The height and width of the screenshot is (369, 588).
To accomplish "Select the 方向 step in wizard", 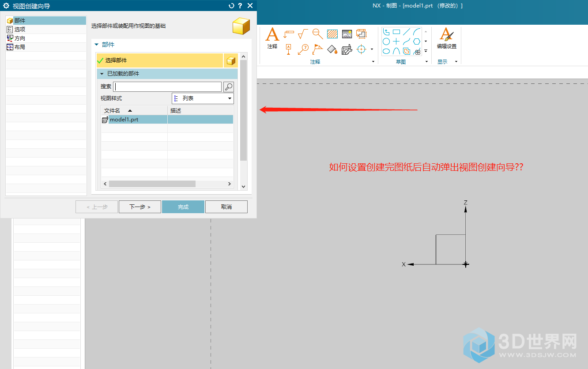I will (46, 38).
